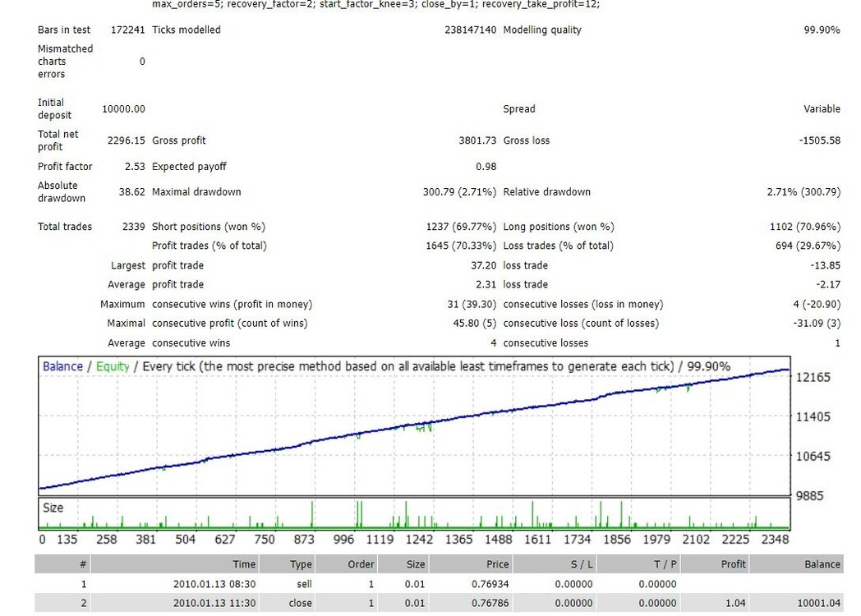
Task: Click chart axis value 10645
Action: [x=813, y=456]
